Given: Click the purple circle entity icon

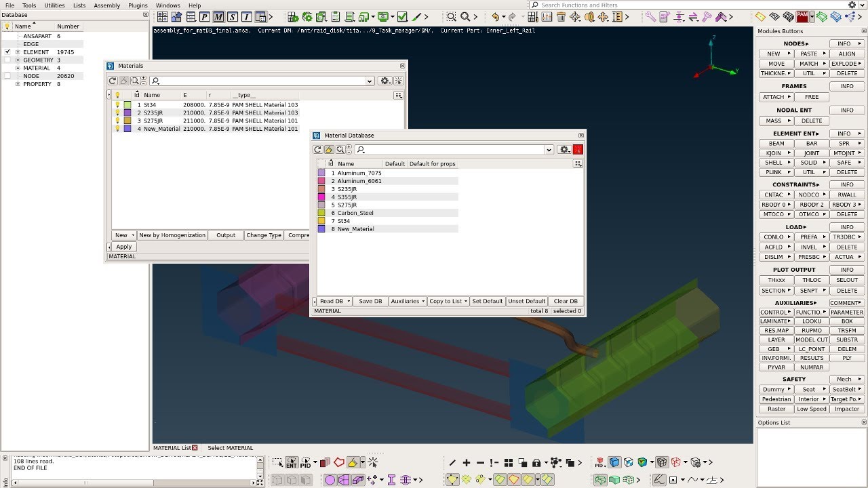Looking at the screenshot, I should click(330, 480).
